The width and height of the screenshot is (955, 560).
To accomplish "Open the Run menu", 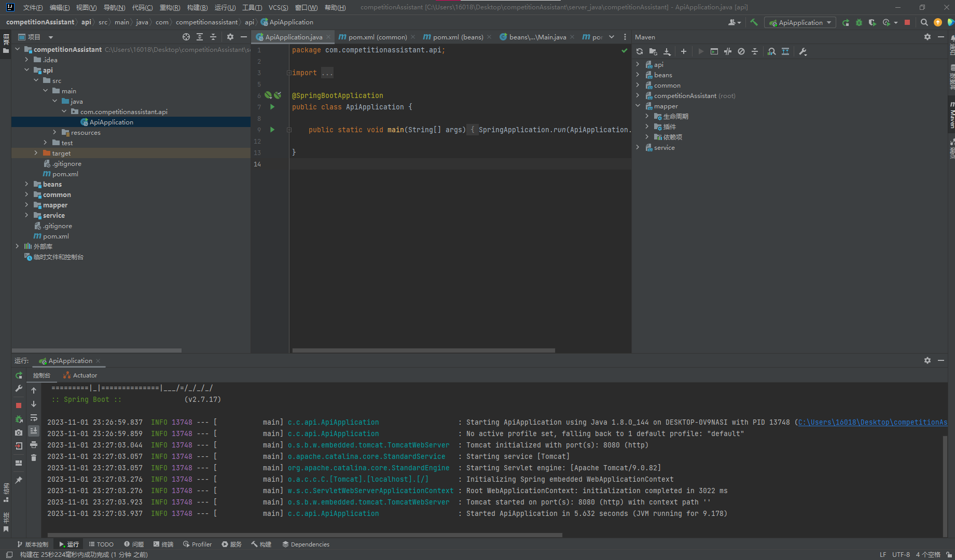I will click(225, 7).
